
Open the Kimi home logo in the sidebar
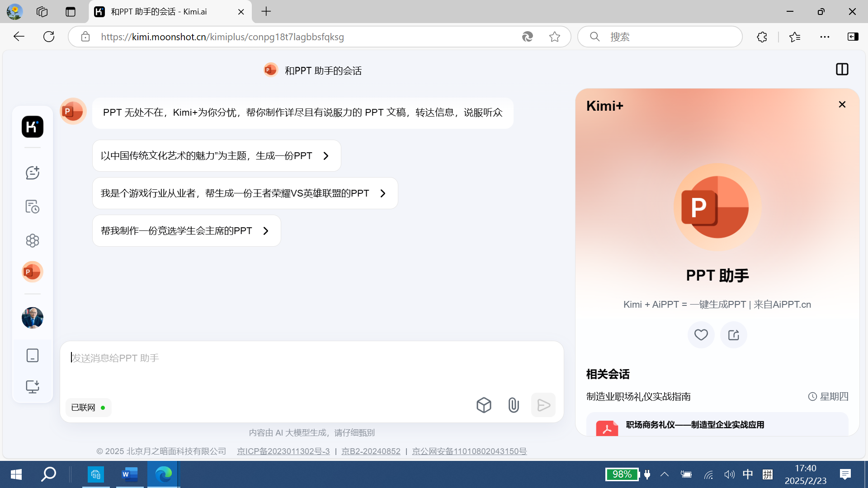tap(33, 127)
